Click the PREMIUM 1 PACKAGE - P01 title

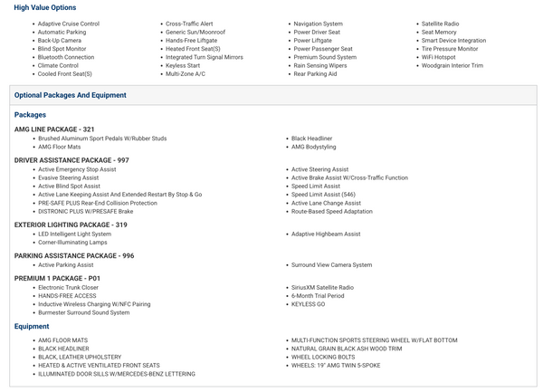click(x=57, y=278)
